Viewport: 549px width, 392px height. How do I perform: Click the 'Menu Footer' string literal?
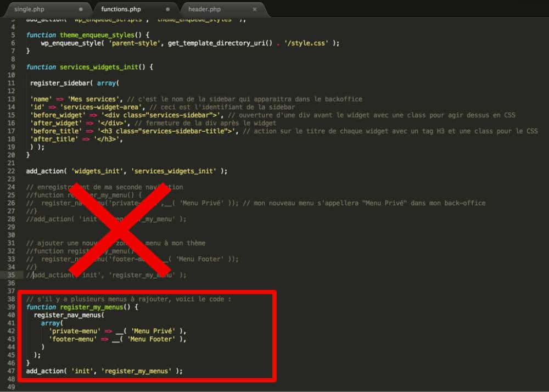151,339
